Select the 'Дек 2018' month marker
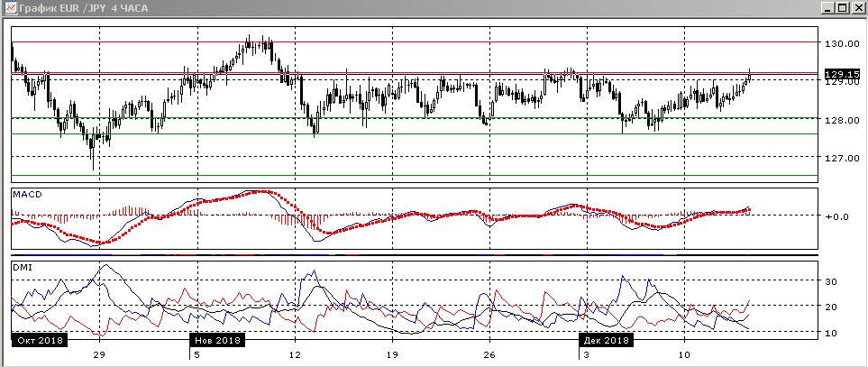 607,340
